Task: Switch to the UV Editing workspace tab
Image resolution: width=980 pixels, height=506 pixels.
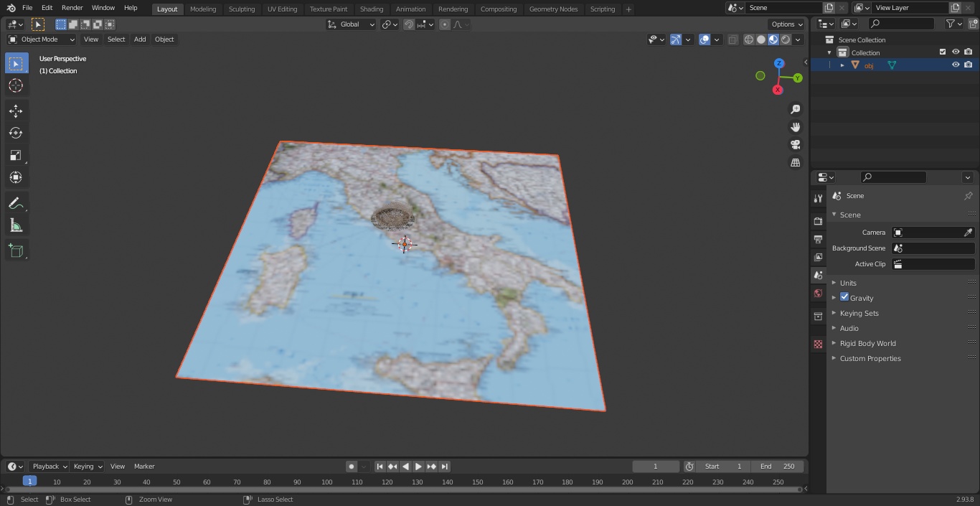Action: click(282, 9)
